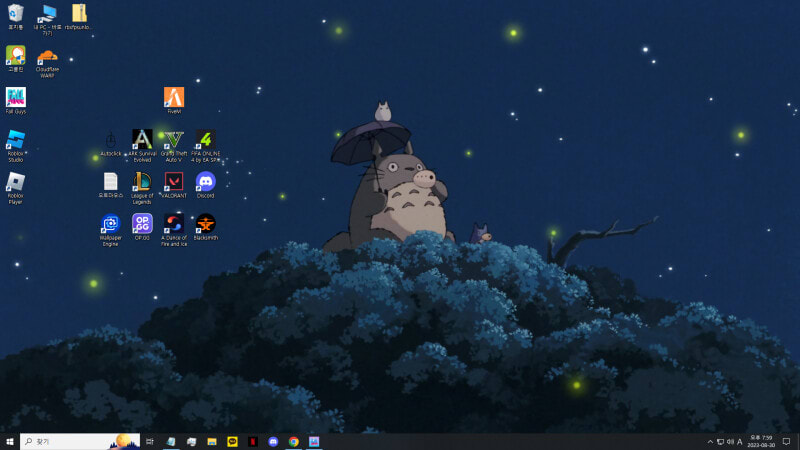Image resolution: width=800 pixels, height=450 pixels.
Task: Select the zipped folder icon on desktop
Action: (79, 16)
